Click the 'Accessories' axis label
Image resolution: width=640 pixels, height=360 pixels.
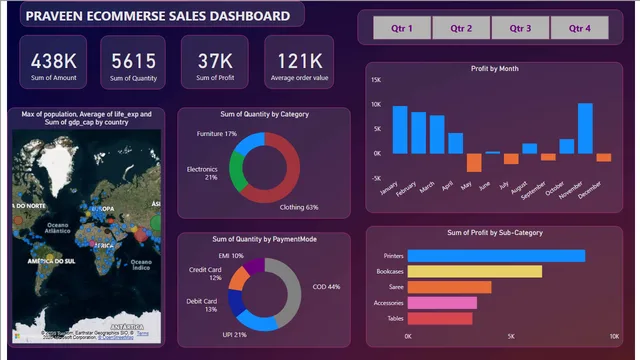coord(389,303)
